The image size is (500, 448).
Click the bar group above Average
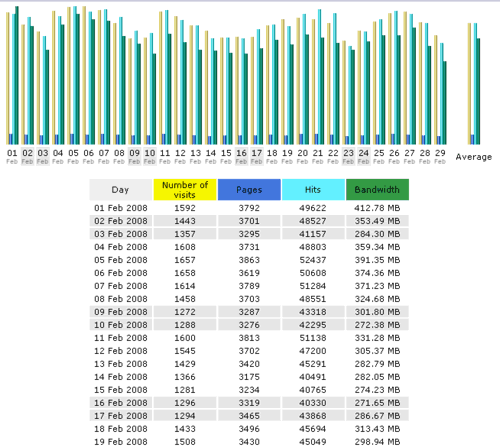(474, 84)
